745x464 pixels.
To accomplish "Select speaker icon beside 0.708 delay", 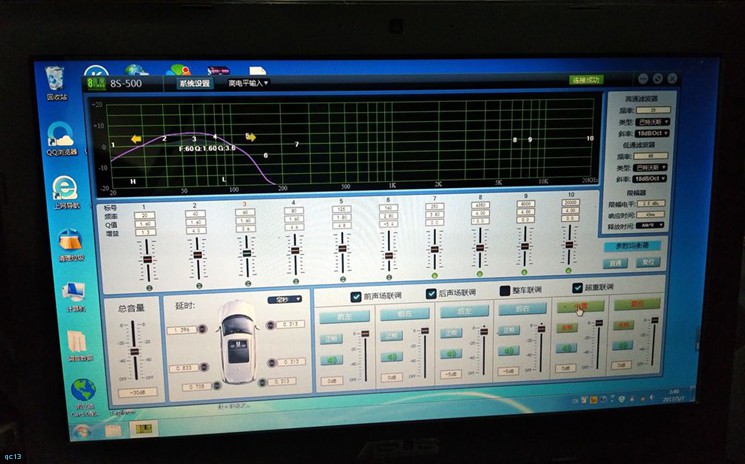I will click(x=217, y=385).
